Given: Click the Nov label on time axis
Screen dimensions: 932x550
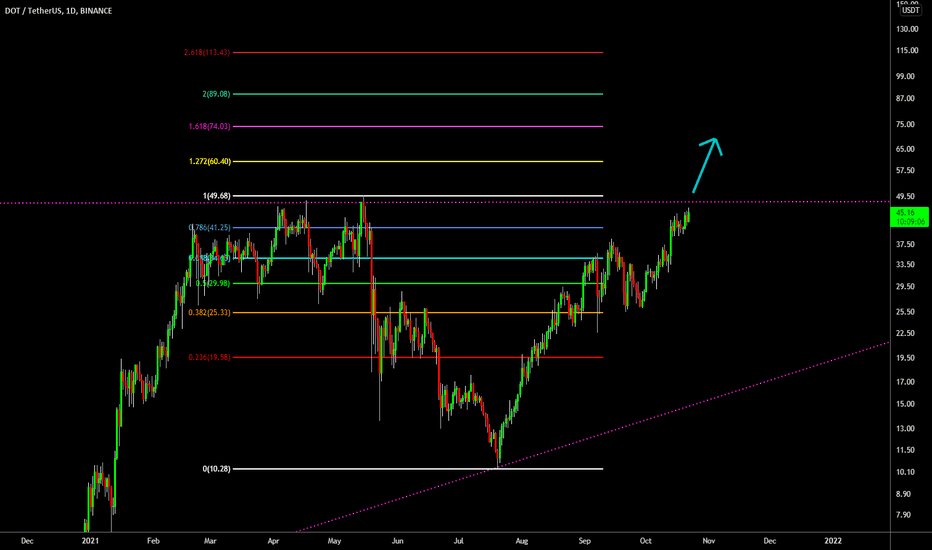Looking at the screenshot, I should [x=709, y=540].
